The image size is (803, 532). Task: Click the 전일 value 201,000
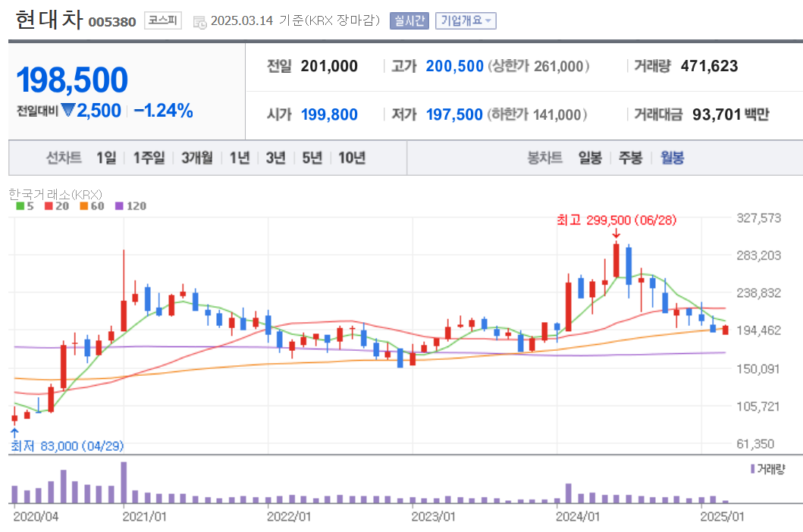[329, 66]
